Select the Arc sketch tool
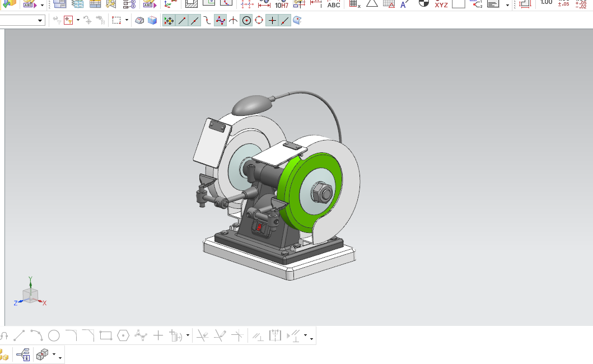593x364 pixels. pos(36,335)
